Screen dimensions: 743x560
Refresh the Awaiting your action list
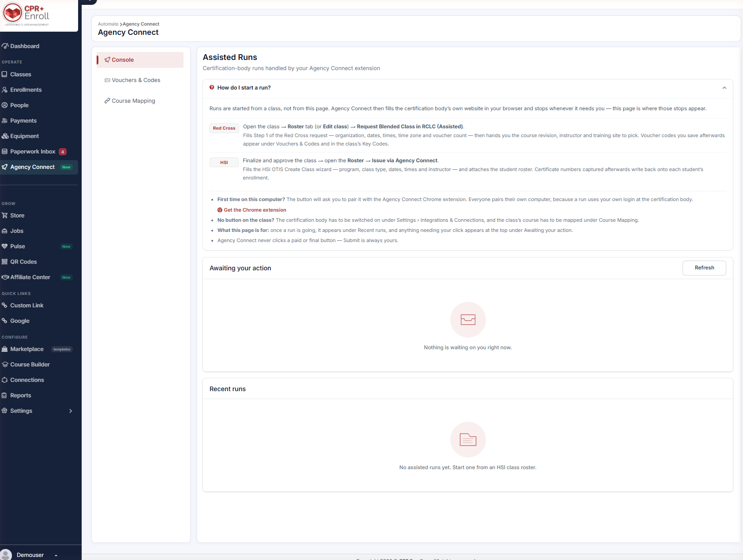704,268
